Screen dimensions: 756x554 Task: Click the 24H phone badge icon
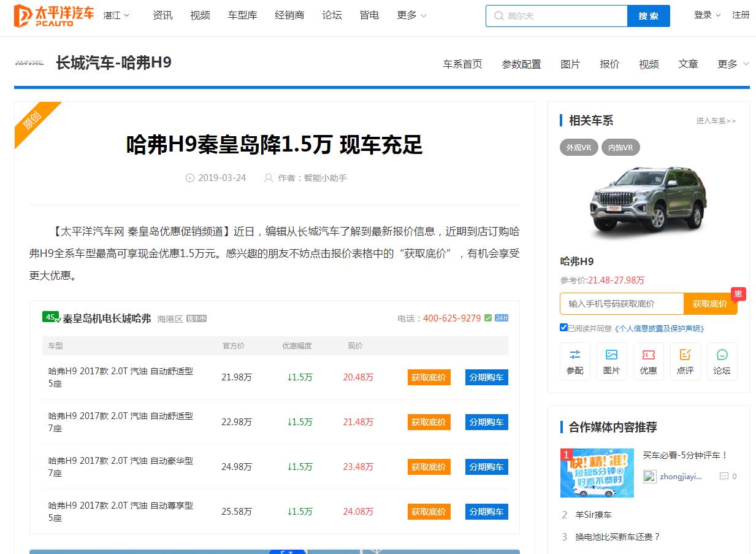[502, 318]
